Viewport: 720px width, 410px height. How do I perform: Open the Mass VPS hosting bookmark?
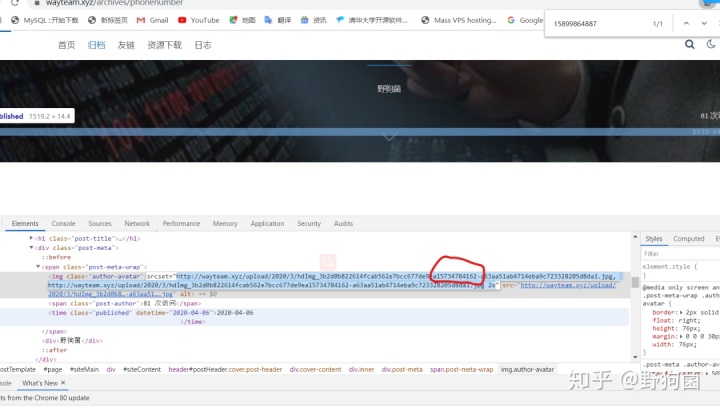[459, 20]
